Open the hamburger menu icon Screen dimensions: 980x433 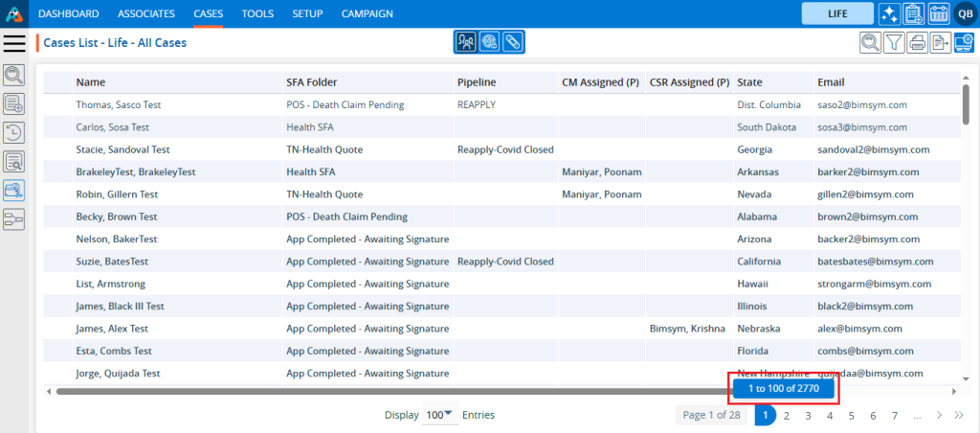tap(14, 43)
